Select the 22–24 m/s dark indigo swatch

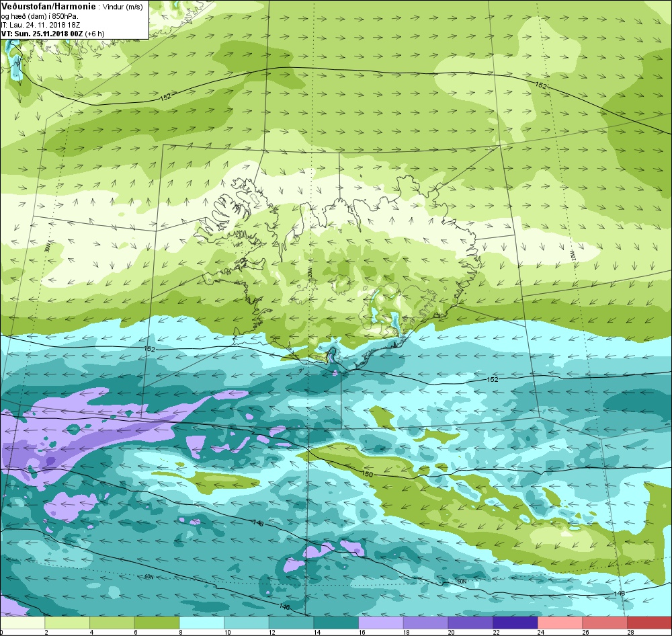(515, 623)
